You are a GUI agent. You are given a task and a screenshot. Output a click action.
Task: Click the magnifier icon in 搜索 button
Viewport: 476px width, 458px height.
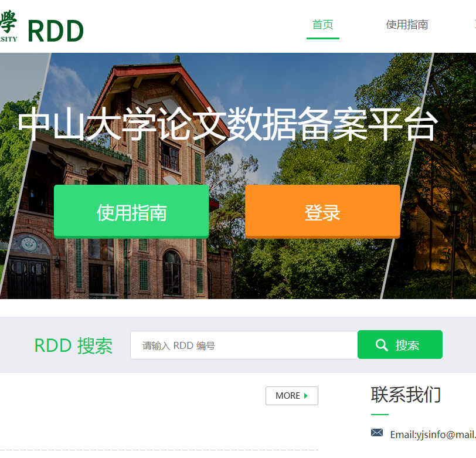pyautogui.click(x=382, y=345)
